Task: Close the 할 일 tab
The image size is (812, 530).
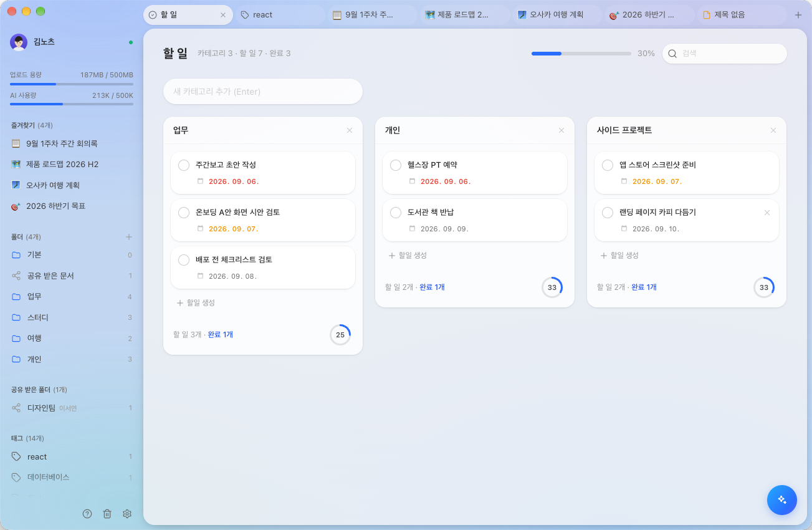Action: click(x=223, y=15)
